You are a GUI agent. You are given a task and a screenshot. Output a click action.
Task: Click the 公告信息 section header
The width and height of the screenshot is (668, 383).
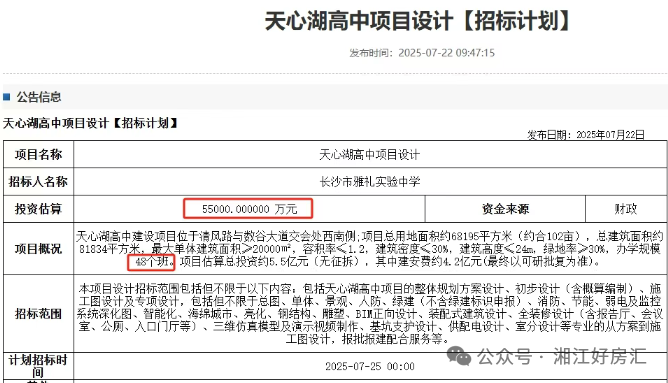[x=39, y=97]
